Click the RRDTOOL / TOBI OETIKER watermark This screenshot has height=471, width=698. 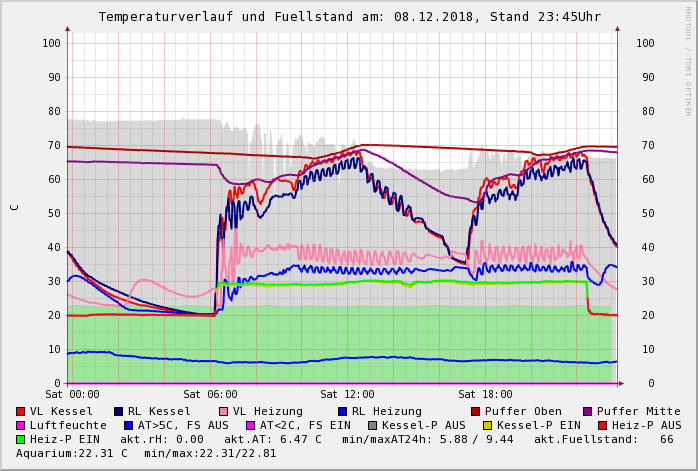pyautogui.click(x=687, y=60)
